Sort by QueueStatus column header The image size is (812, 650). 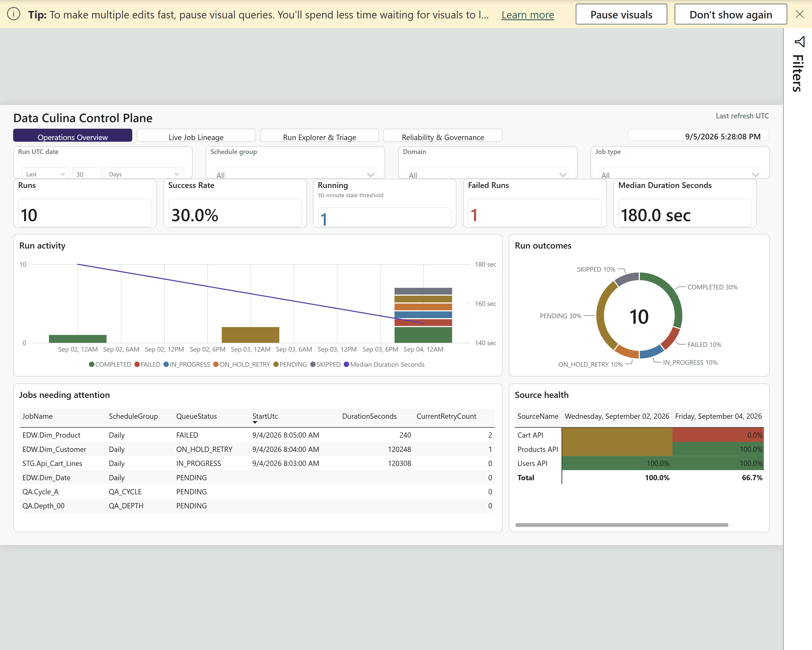point(197,416)
